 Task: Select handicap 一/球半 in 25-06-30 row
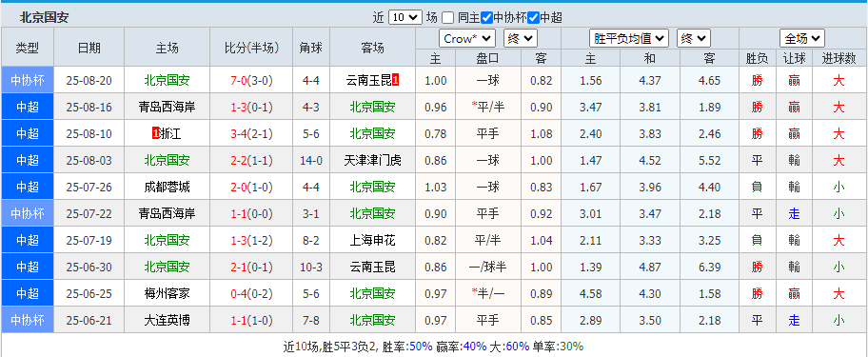click(487, 267)
